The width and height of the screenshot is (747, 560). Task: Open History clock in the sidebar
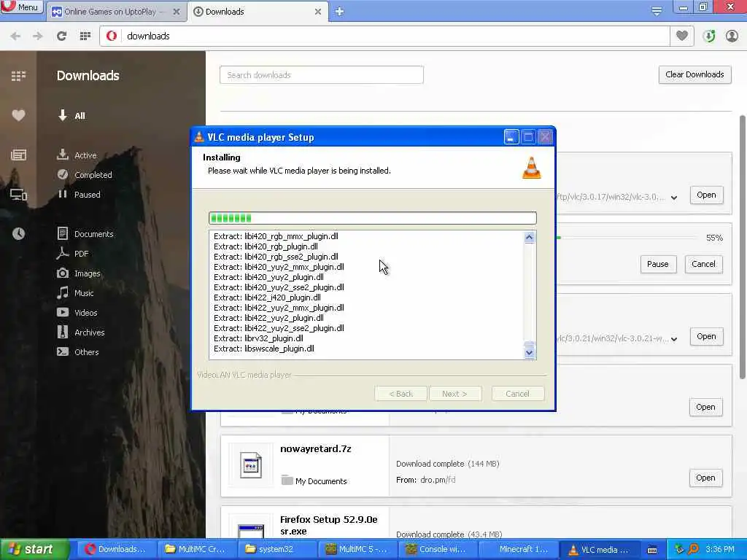[x=18, y=233]
